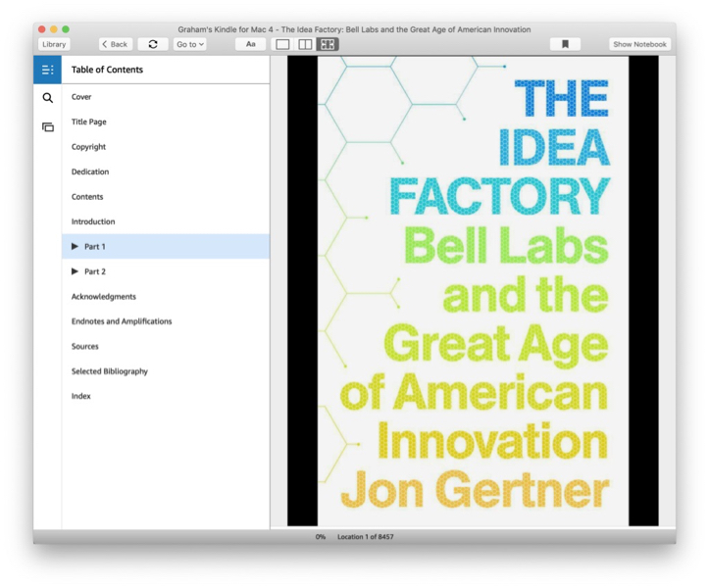Go back using the Back button

116,44
